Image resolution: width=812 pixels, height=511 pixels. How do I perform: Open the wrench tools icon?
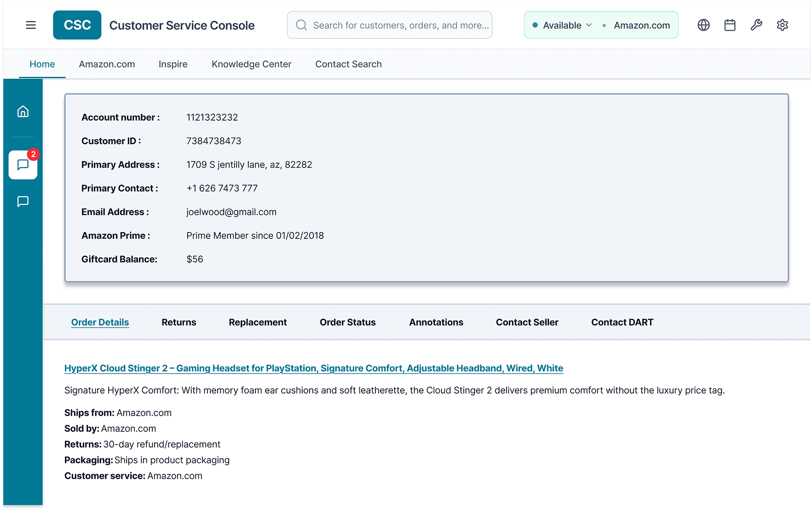(756, 25)
